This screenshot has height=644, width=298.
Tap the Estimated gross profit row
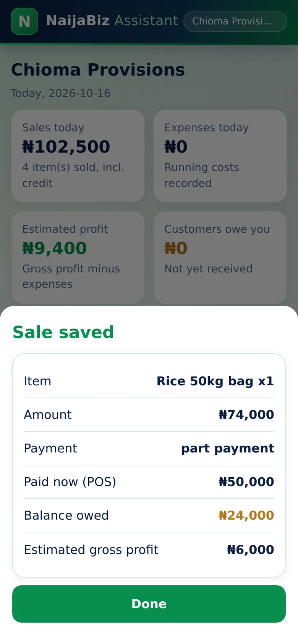click(x=149, y=550)
